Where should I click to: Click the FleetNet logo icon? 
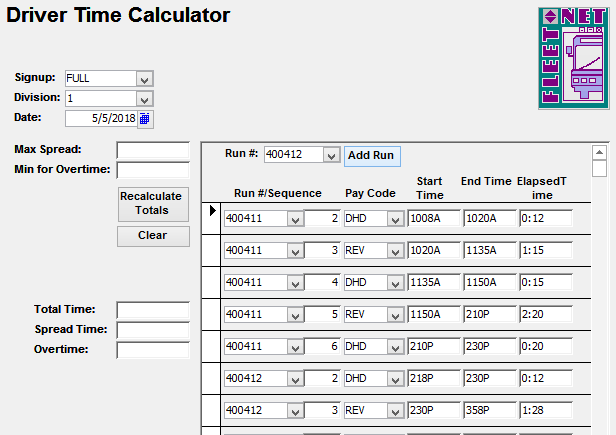pos(573,58)
